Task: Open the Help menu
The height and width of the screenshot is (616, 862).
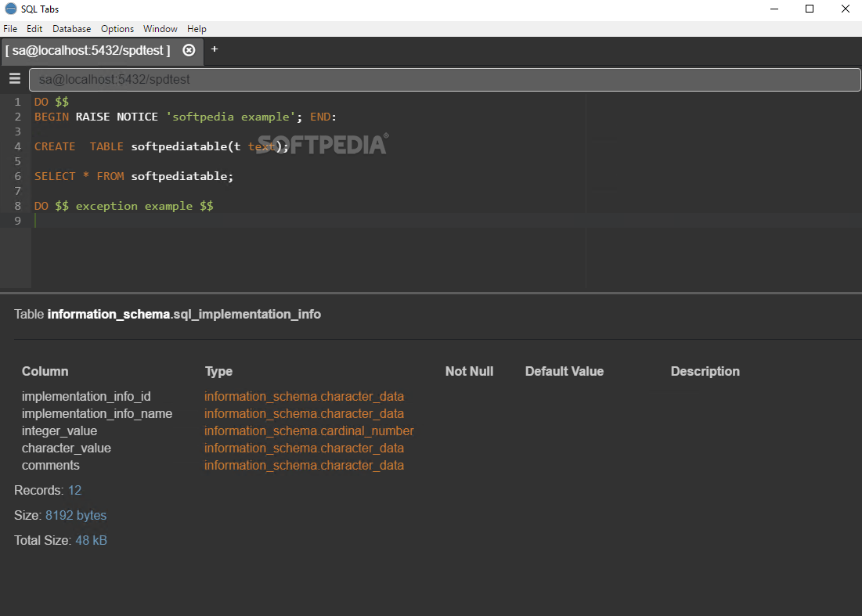Action: (x=197, y=29)
